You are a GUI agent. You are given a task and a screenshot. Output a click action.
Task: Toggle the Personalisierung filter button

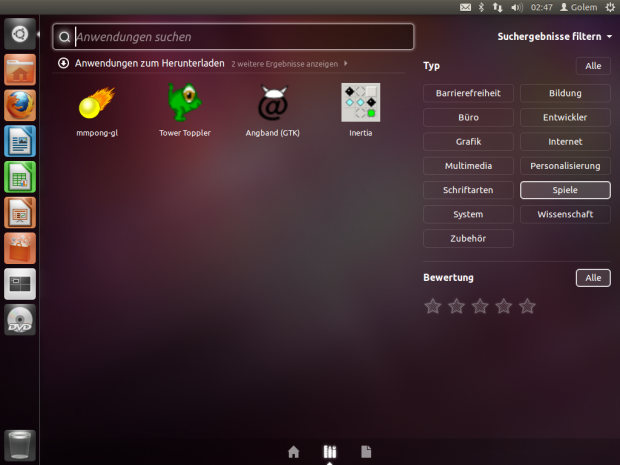[x=565, y=166]
